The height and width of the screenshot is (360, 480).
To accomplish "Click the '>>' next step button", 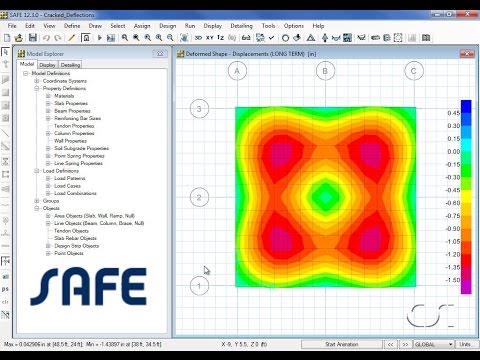I will click(405, 344).
